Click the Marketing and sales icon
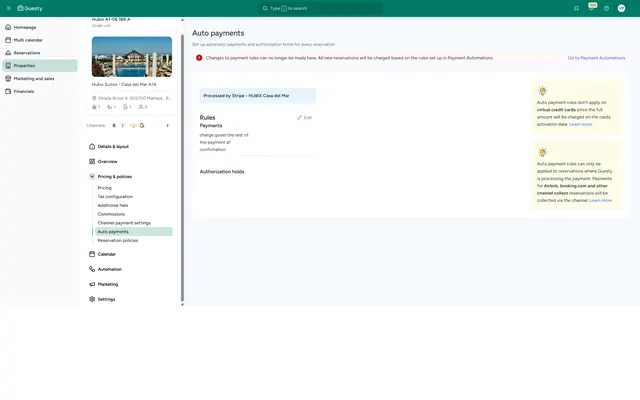The height and width of the screenshot is (400, 640). coord(8,78)
